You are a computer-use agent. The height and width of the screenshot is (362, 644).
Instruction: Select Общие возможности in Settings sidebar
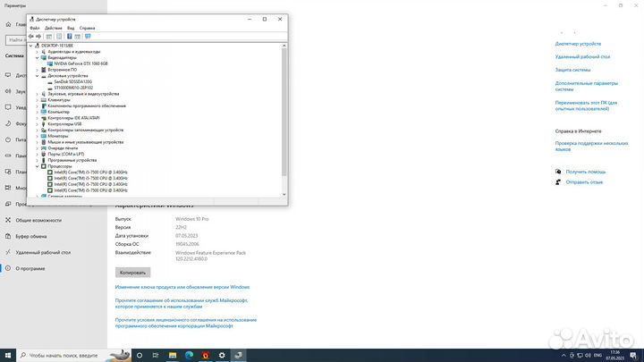(x=38, y=221)
